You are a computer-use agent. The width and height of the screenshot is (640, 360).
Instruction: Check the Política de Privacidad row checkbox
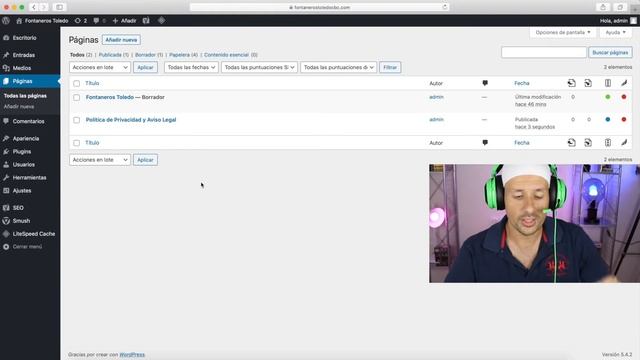click(76, 120)
